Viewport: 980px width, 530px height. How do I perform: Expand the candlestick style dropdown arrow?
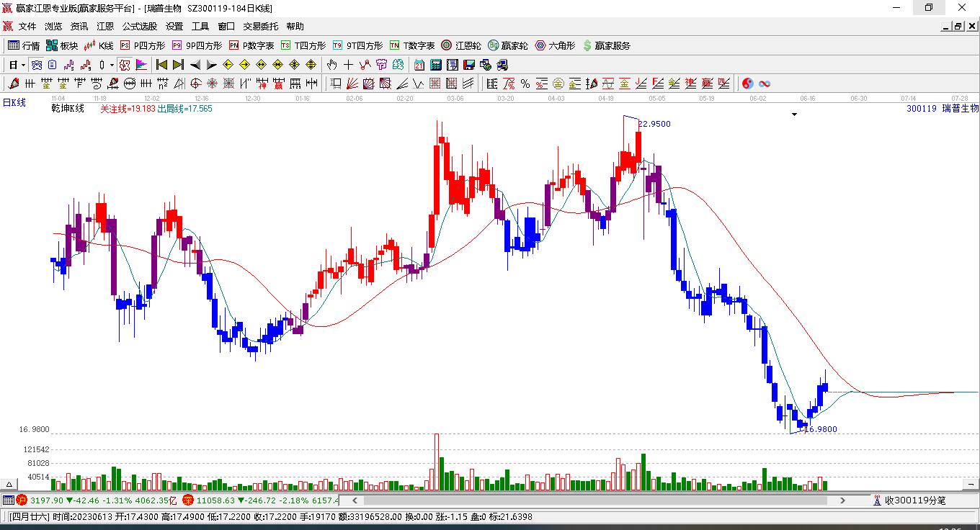(x=112, y=65)
